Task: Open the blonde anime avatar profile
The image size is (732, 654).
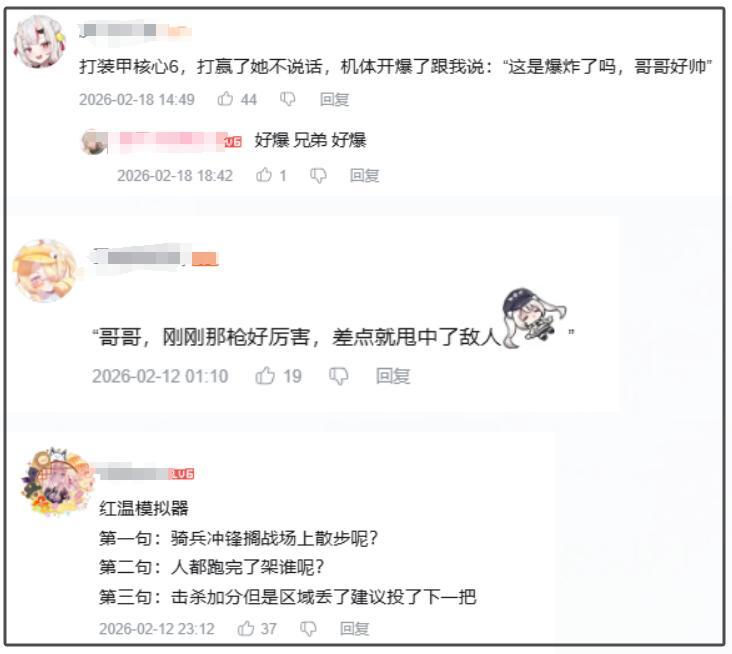Action: tap(45, 270)
